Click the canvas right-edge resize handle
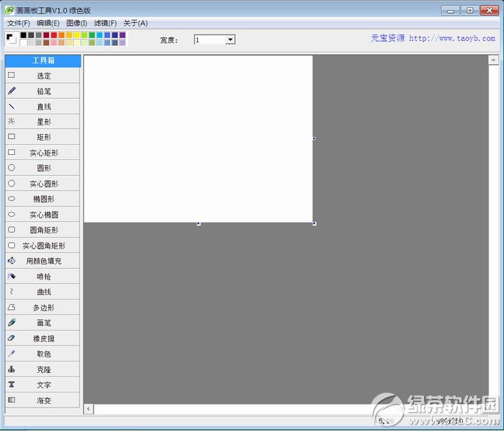Image resolution: width=504 pixels, height=435 pixels. 314,138
